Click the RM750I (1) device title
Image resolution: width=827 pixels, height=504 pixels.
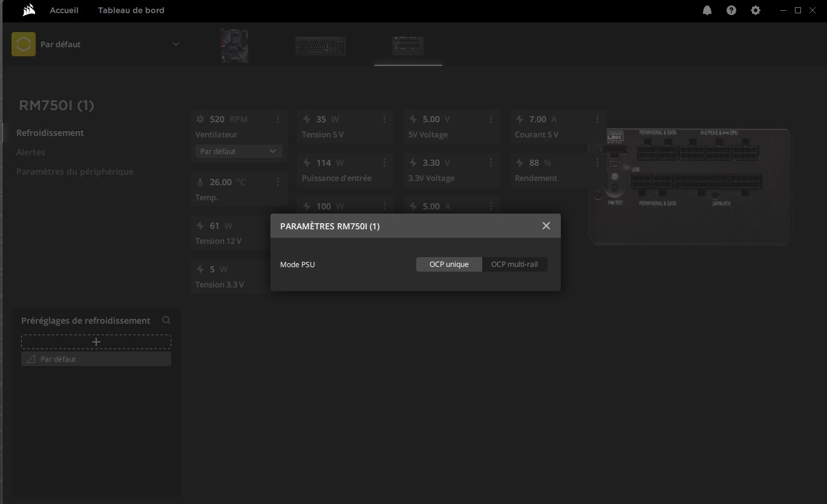pyautogui.click(x=57, y=105)
